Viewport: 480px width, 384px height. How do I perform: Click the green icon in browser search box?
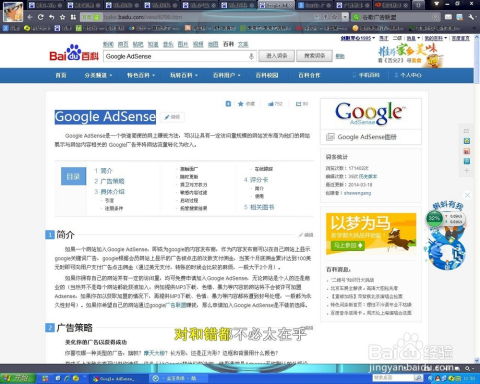(356, 17)
